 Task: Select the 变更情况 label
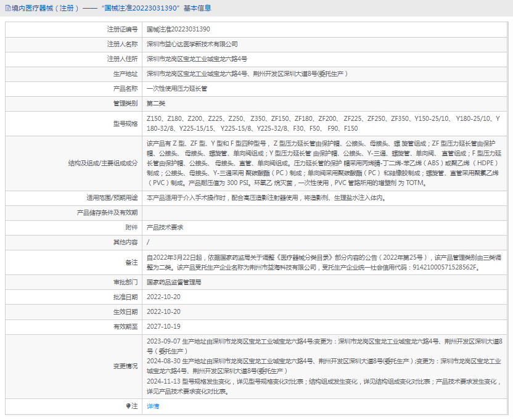126,366
